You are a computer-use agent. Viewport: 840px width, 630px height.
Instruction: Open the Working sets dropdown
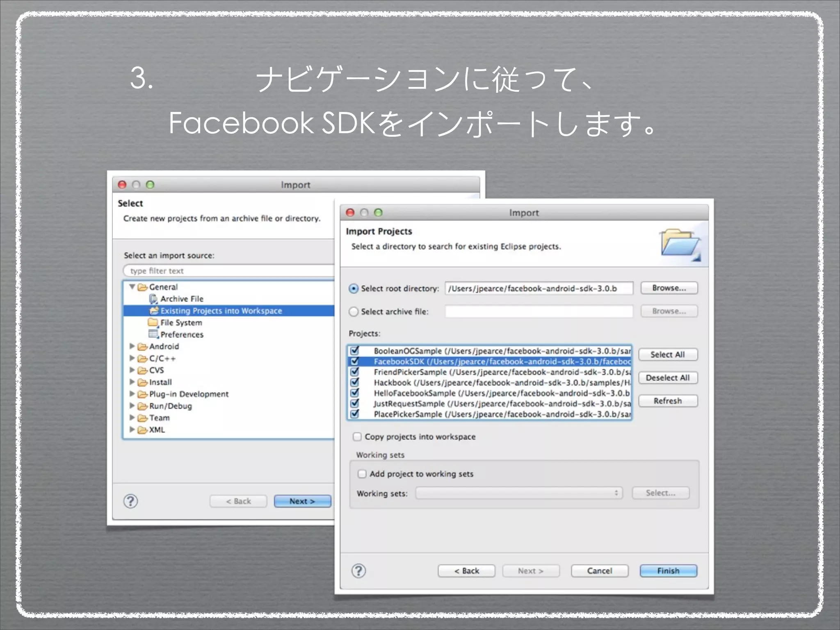coord(519,493)
